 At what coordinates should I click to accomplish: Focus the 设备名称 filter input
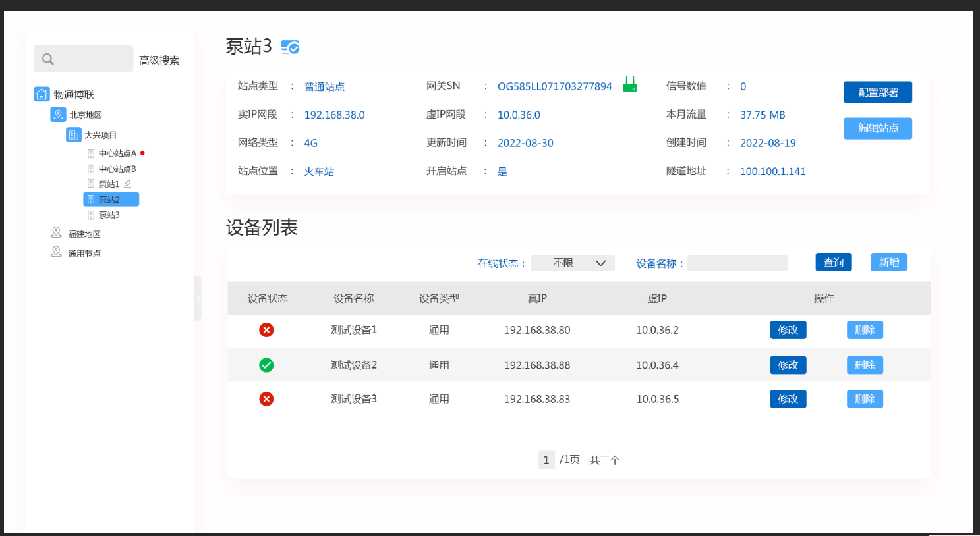click(x=737, y=263)
